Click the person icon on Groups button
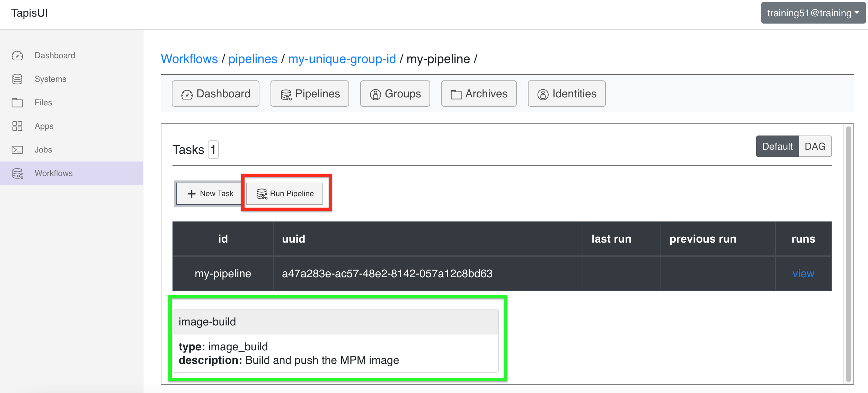The image size is (868, 393). point(375,94)
